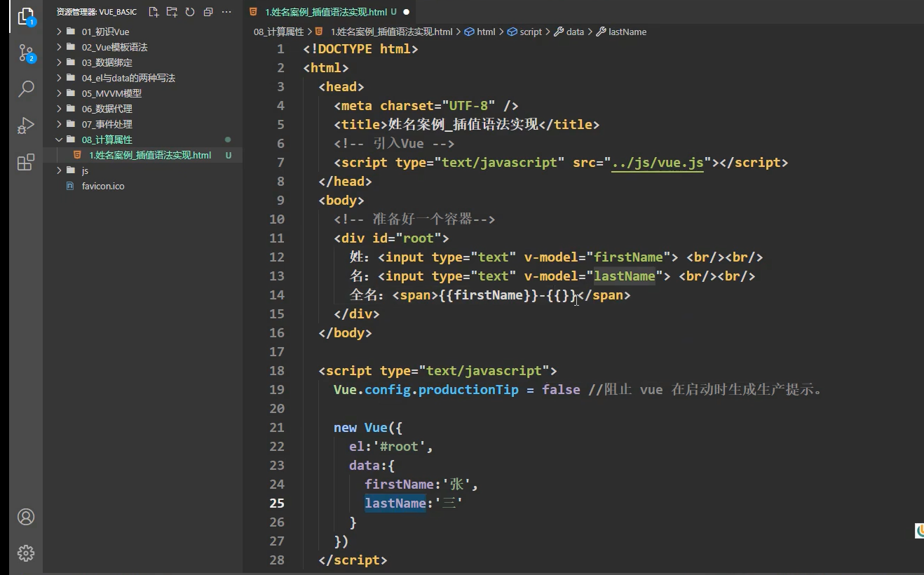
Task: Click Vue.config.productionTip on line 19
Action: pyautogui.click(x=426, y=390)
